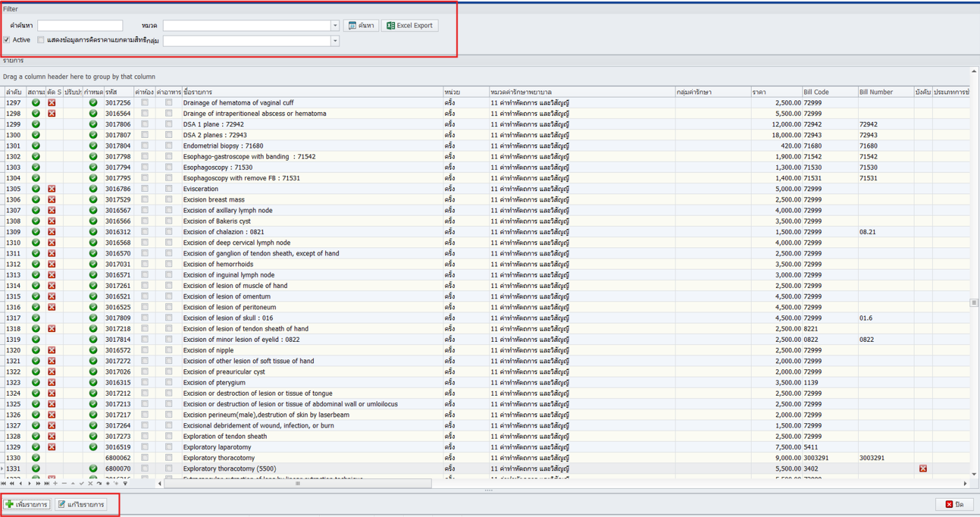Image resolution: width=980 pixels, height=517 pixels.
Task: Open the หมวด dropdown list
Action: pyautogui.click(x=335, y=26)
